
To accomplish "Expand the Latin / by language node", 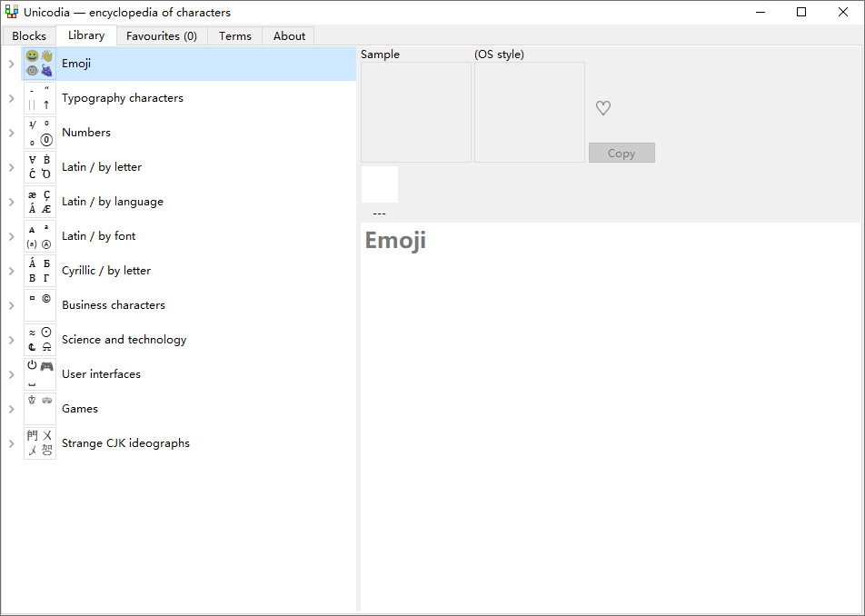I will coord(11,203).
